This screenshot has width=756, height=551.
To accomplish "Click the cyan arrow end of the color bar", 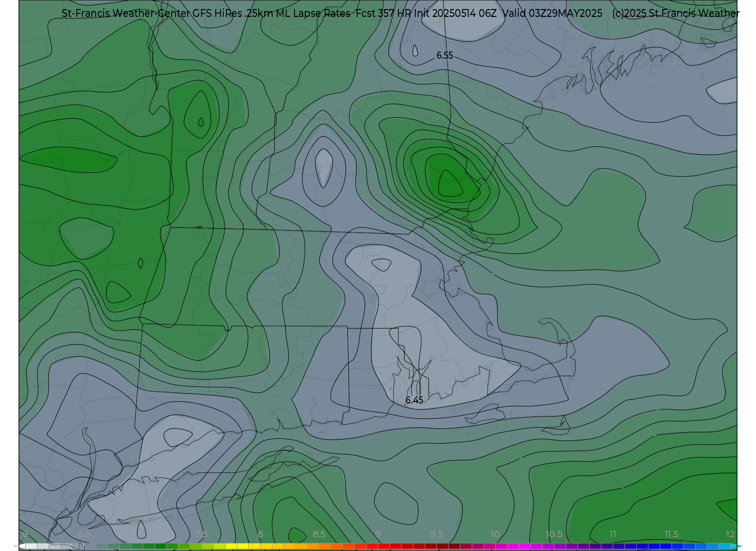I will point(737,546).
